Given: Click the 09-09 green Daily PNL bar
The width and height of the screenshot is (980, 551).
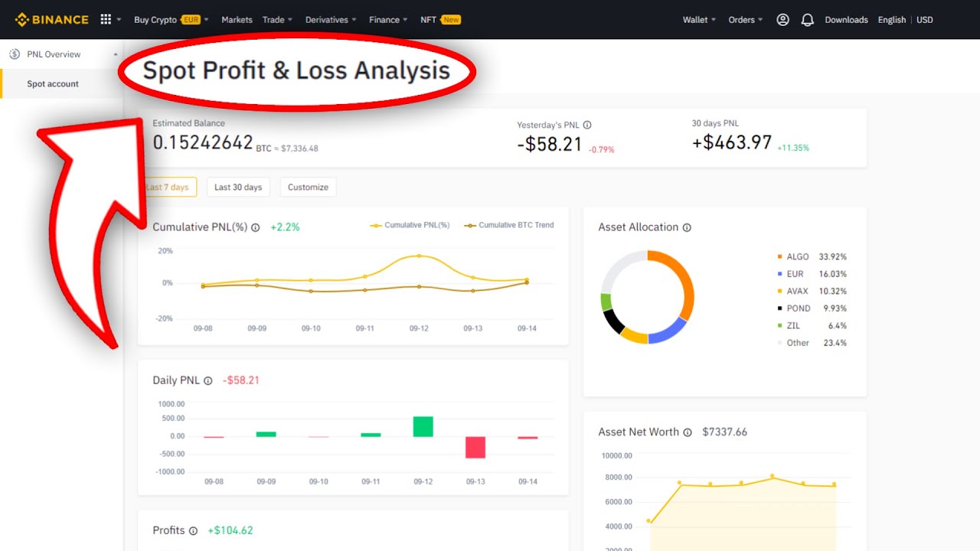Looking at the screenshot, I should [x=266, y=434].
